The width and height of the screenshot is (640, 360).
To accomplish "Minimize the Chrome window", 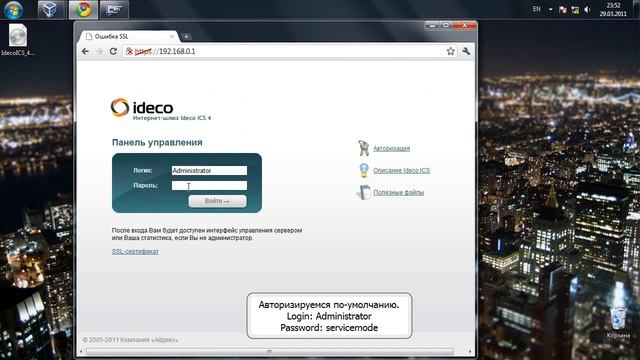I will pos(432,25).
